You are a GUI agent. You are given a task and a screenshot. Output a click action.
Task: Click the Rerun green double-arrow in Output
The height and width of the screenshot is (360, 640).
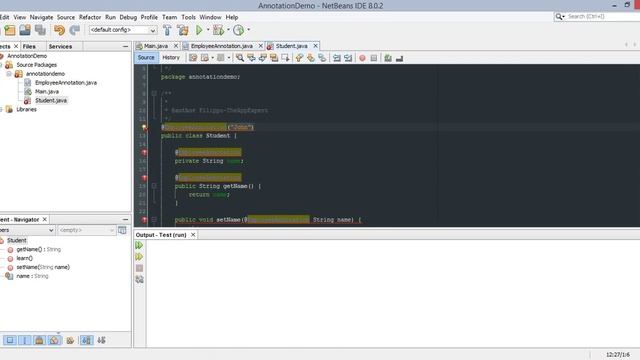pyautogui.click(x=139, y=245)
